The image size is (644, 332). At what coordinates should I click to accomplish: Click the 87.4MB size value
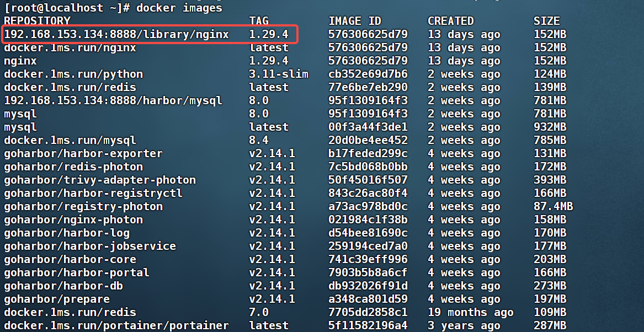pyautogui.click(x=553, y=206)
